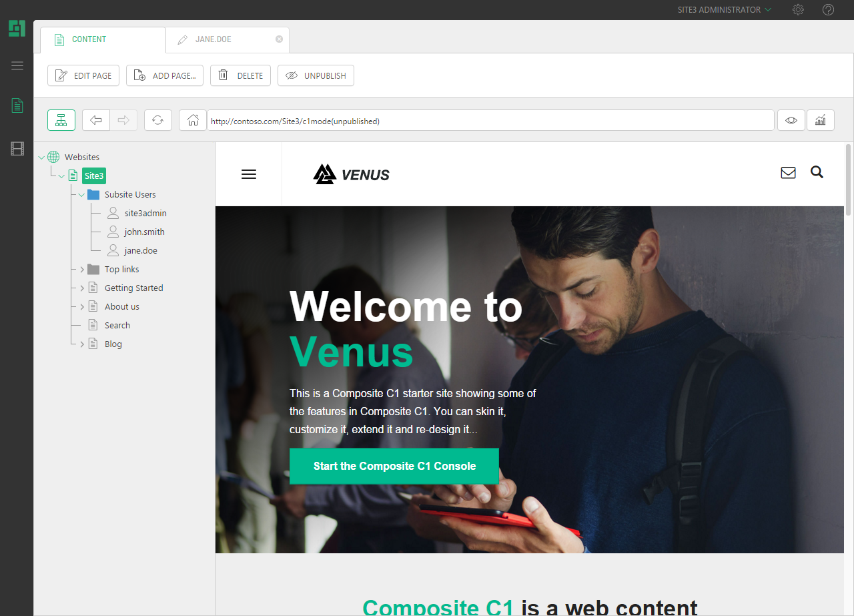Open the page statistics chart icon

(x=821, y=120)
